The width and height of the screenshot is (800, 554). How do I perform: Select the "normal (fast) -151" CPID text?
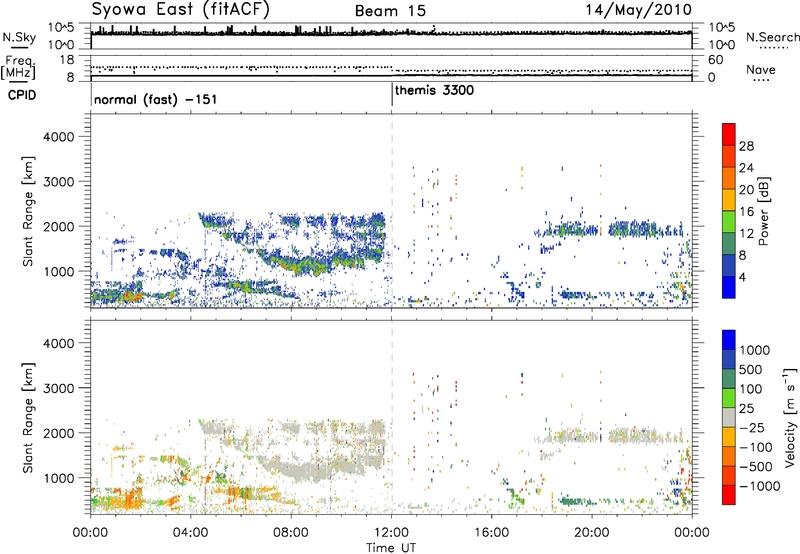(x=155, y=99)
